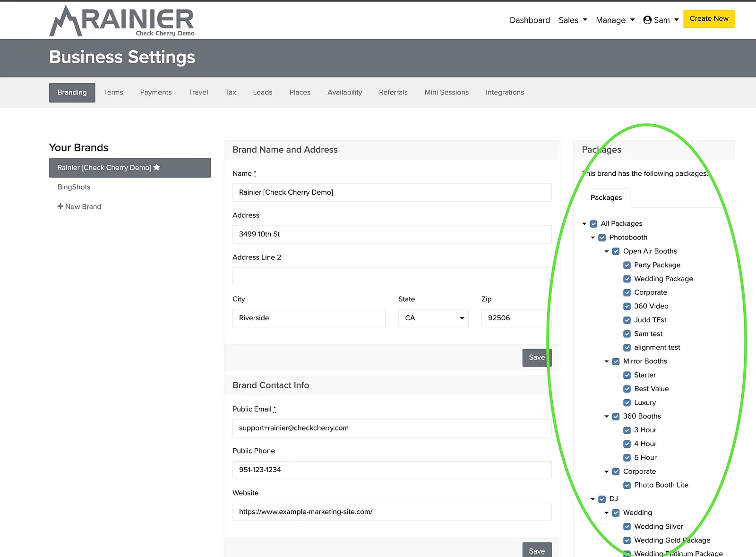
Task: Uncheck the Photobooth checkbox
Action: pyautogui.click(x=602, y=237)
